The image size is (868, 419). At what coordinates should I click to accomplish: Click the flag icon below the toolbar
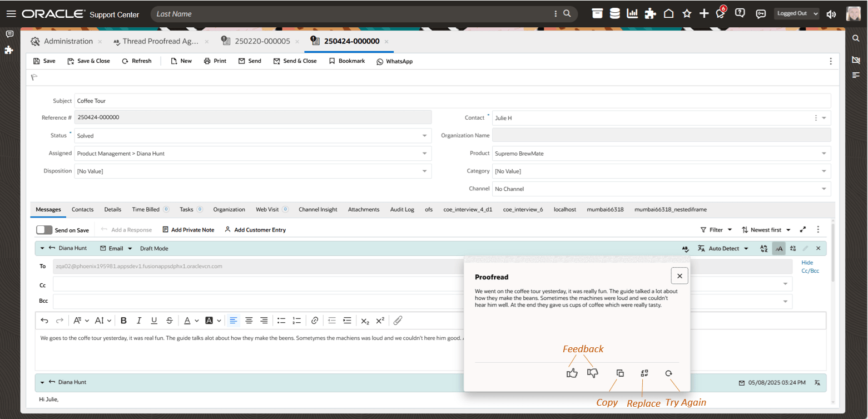[x=34, y=77]
